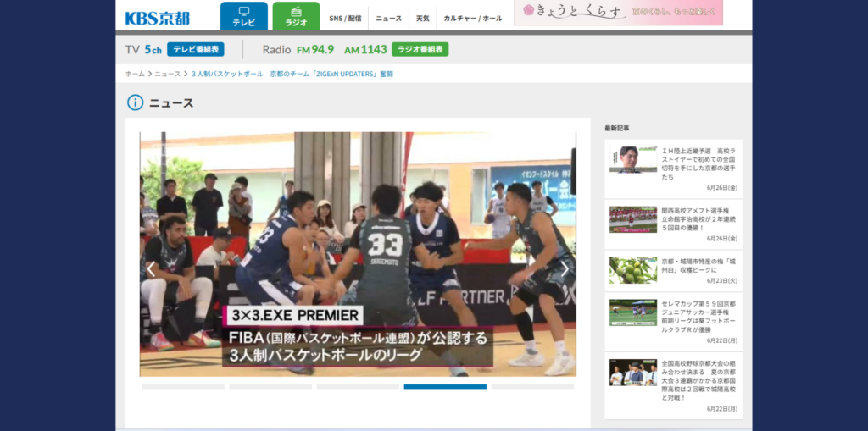Click the Radio label text
Image resolution: width=868 pixels, height=431 pixels.
276,49
